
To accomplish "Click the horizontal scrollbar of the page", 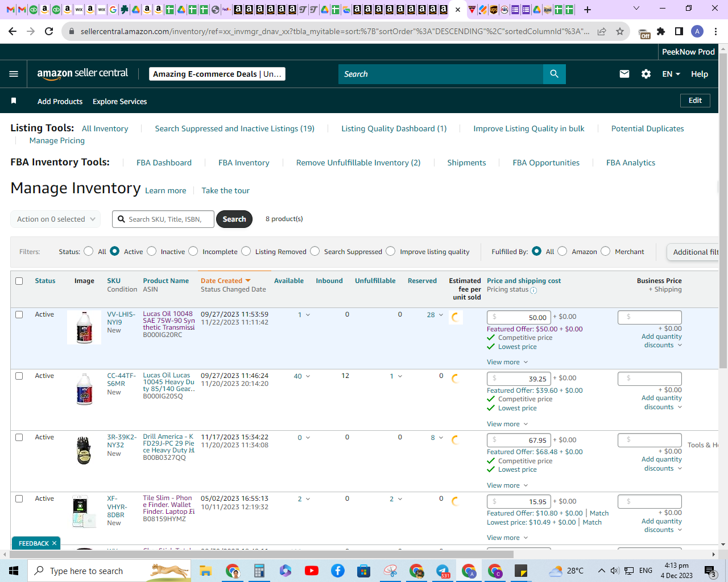I will 262,554.
